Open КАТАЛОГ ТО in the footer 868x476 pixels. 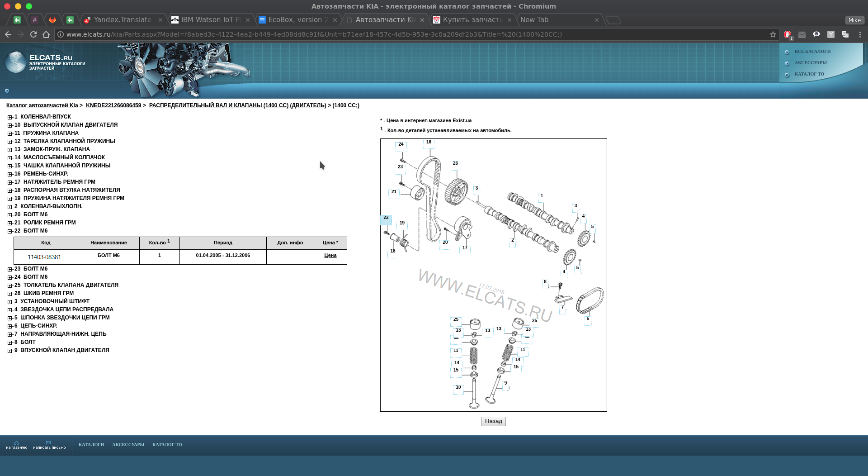(167, 445)
